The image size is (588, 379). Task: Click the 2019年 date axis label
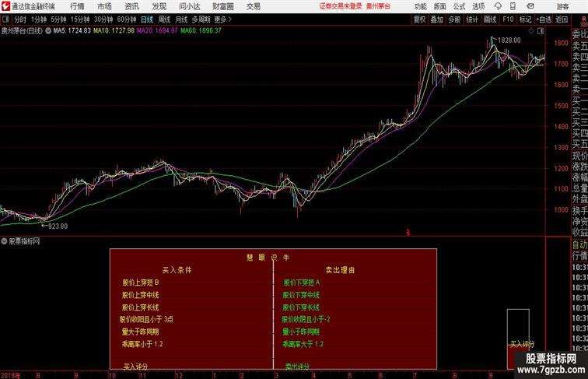(x=11, y=375)
